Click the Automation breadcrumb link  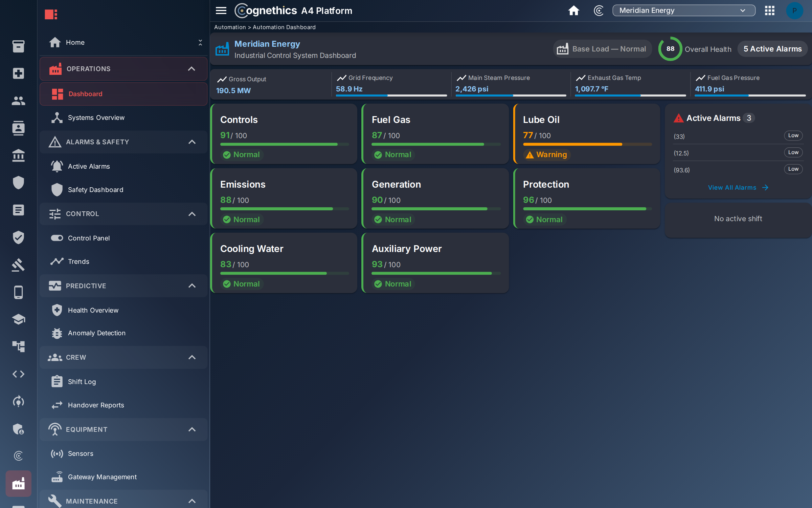tap(230, 27)
